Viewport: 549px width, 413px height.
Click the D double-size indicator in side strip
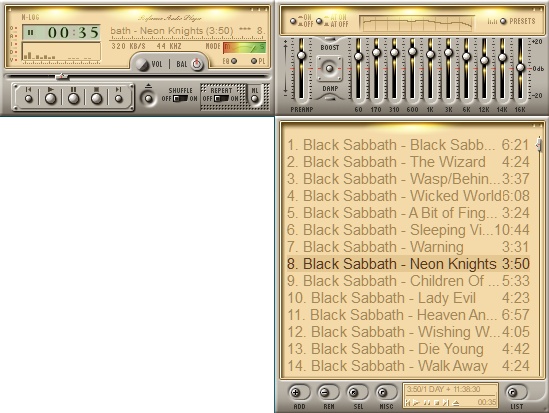(x=13, y=52)
